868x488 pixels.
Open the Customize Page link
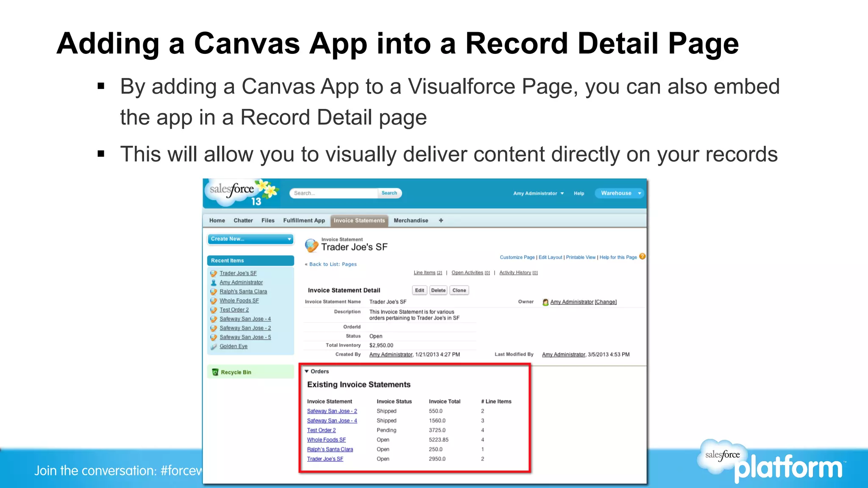click(x=517, y=257)
